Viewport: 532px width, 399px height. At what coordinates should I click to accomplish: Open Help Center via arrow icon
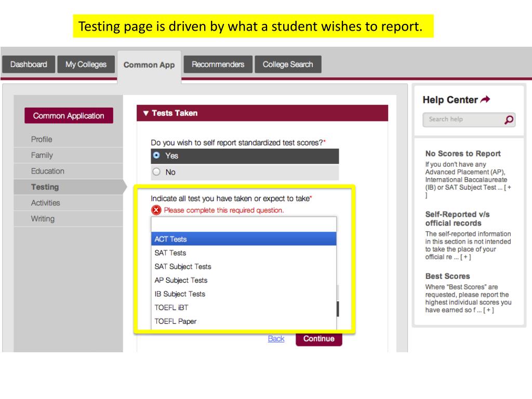pos(486,99)
